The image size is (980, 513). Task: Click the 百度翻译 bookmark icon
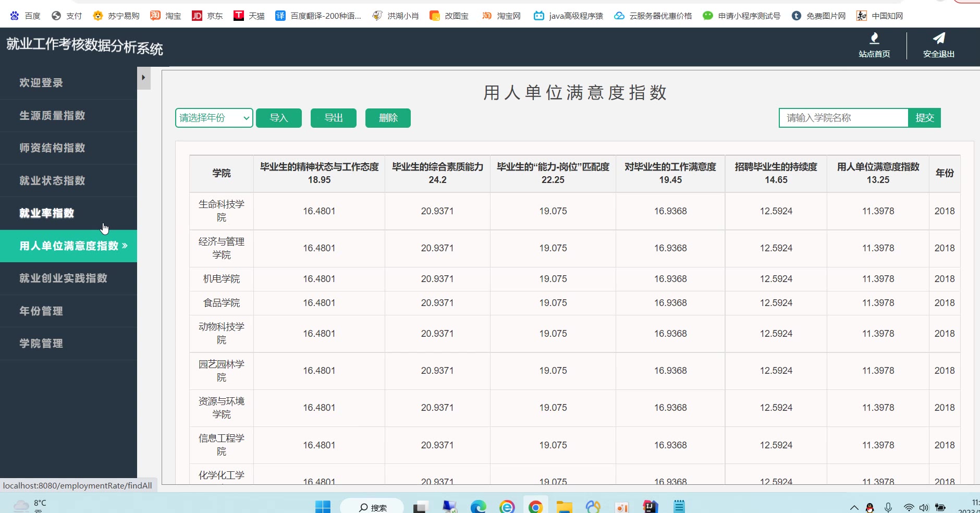coord(280,16)
